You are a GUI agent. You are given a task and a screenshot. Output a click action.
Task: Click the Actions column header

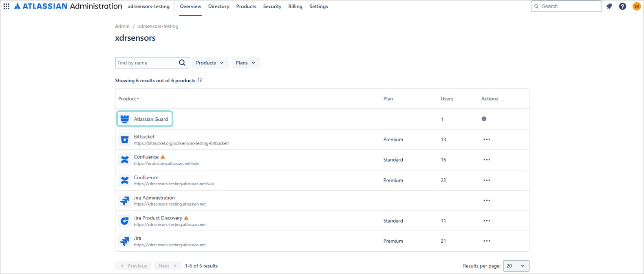click(490, 99)
